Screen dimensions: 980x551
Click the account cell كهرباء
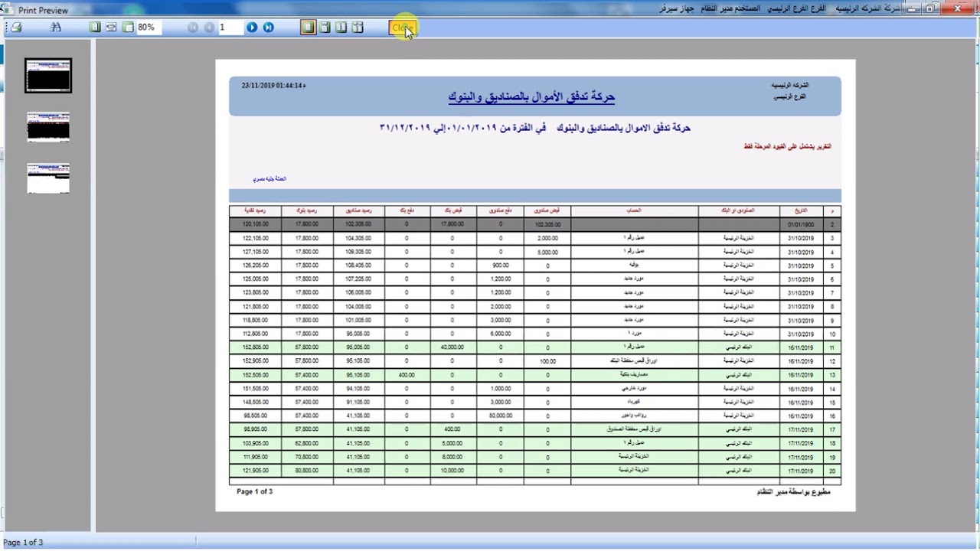(635, 402)
